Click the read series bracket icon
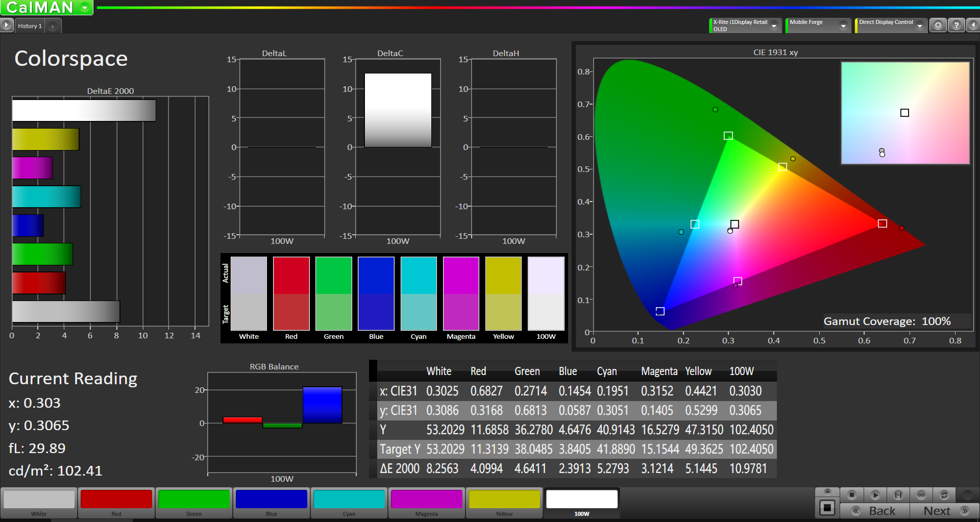 898,494
